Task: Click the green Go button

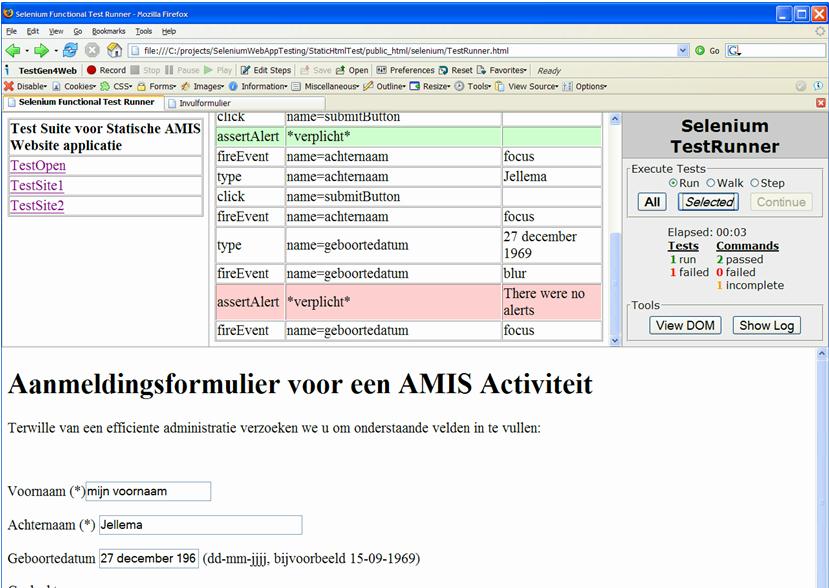Action: 707,51
